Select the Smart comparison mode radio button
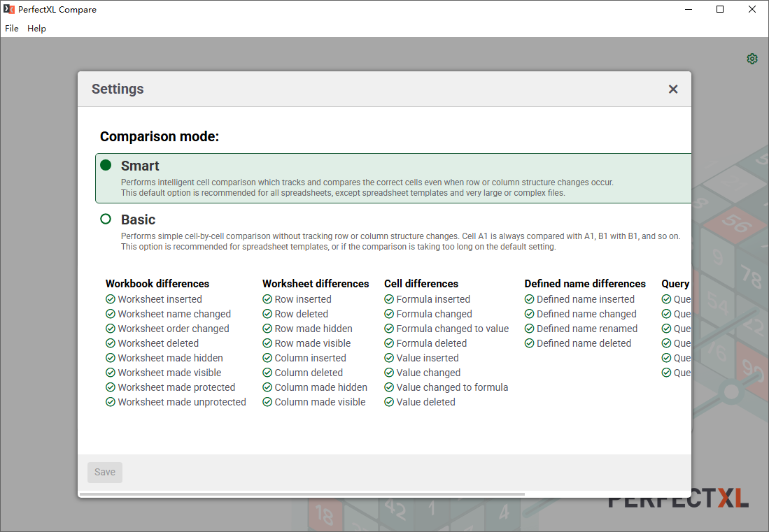The image size is (769, 532). (106, 165)
